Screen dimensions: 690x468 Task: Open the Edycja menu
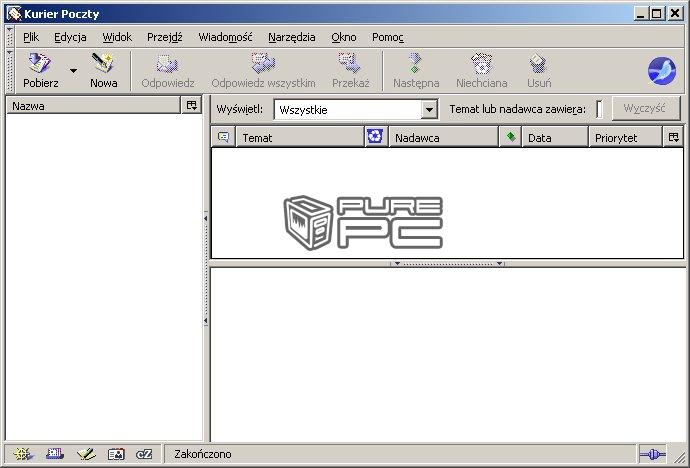pyautogui.click(x=70, y=37)
